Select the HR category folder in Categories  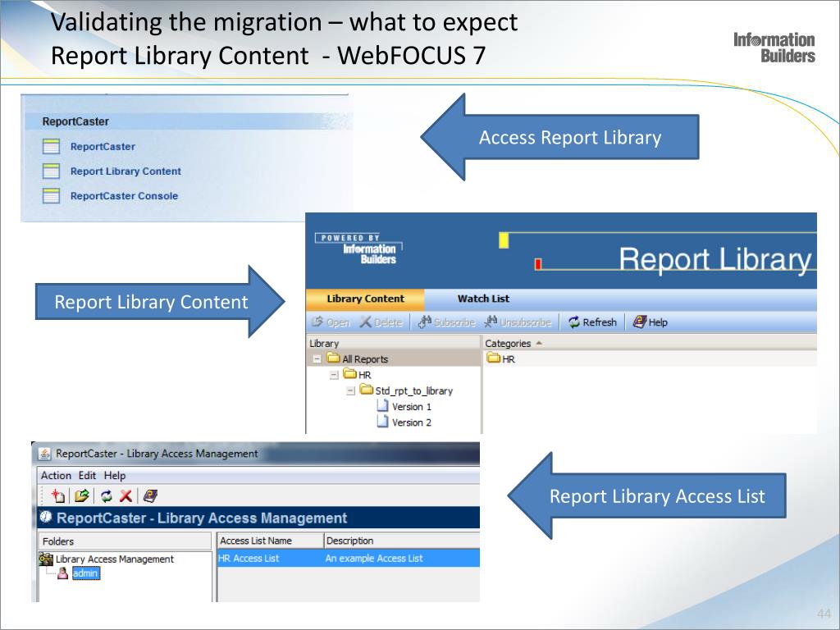(501, 359)
